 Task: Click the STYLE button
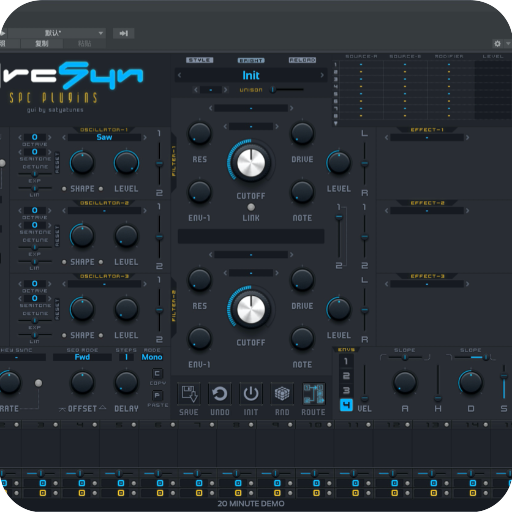[x=200, y=60]
